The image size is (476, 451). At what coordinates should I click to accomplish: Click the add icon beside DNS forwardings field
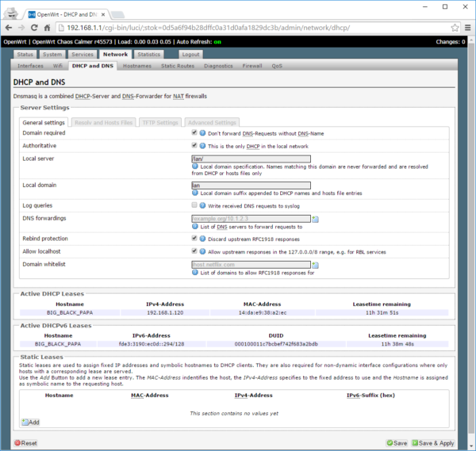coord(315,219)
